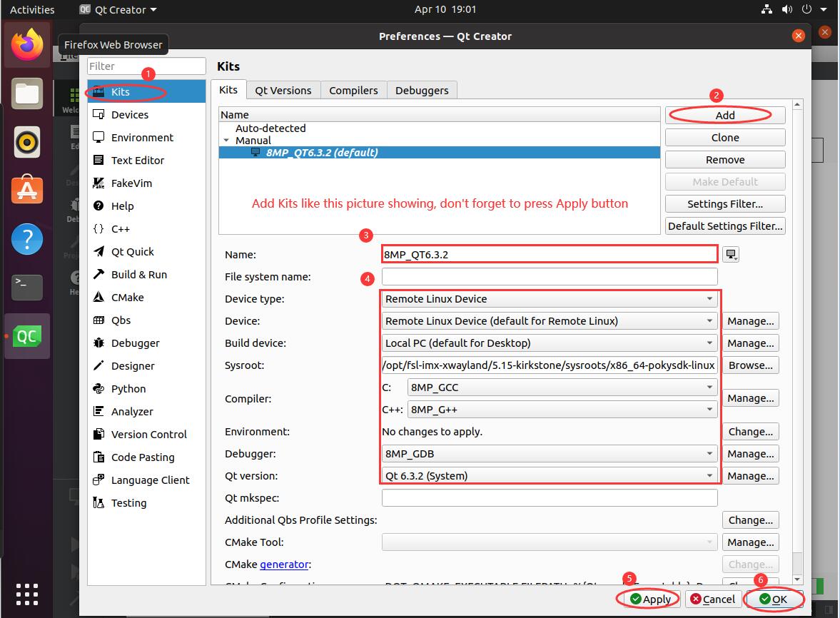The image size is (840, 618).
Task: Select the Analyzer category
Action: coord(146,412)
